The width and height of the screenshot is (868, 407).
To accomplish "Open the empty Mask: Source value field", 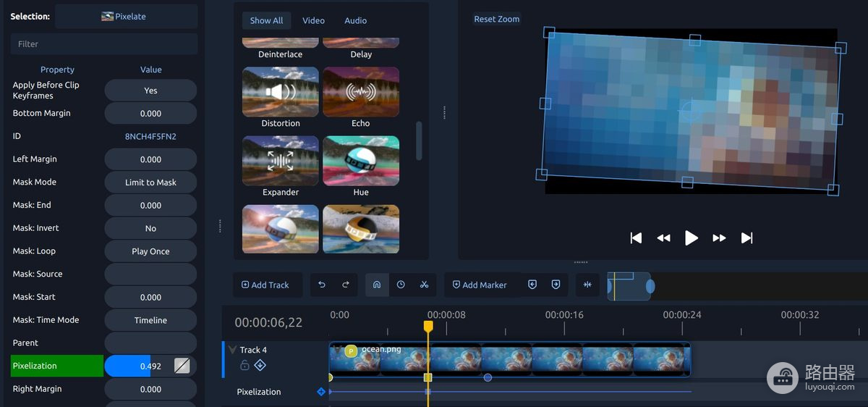I will pos(150,274).
